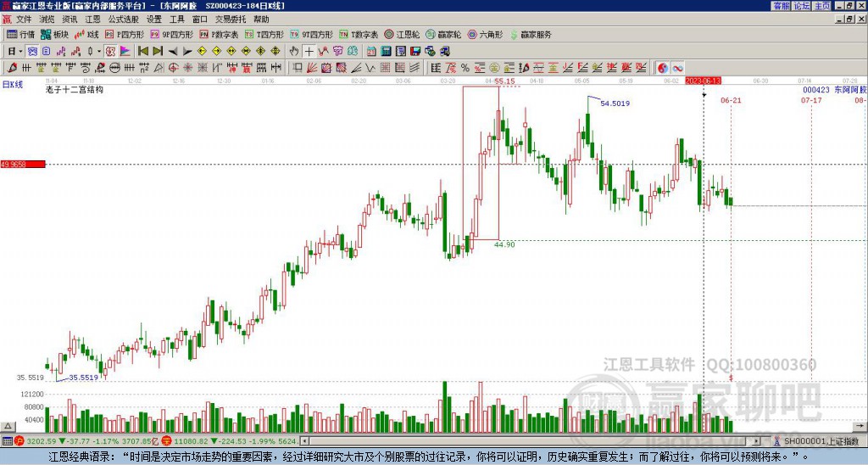This screenshot has height=465, width=868.
Task: Open the 9P四方形 tool
Action: tap(172, 34)
